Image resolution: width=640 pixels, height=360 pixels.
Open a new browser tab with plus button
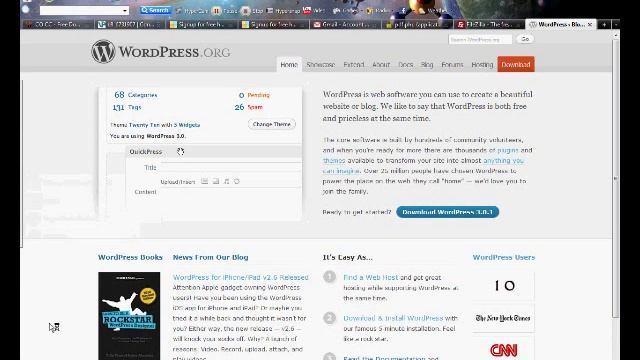(604, 25)
